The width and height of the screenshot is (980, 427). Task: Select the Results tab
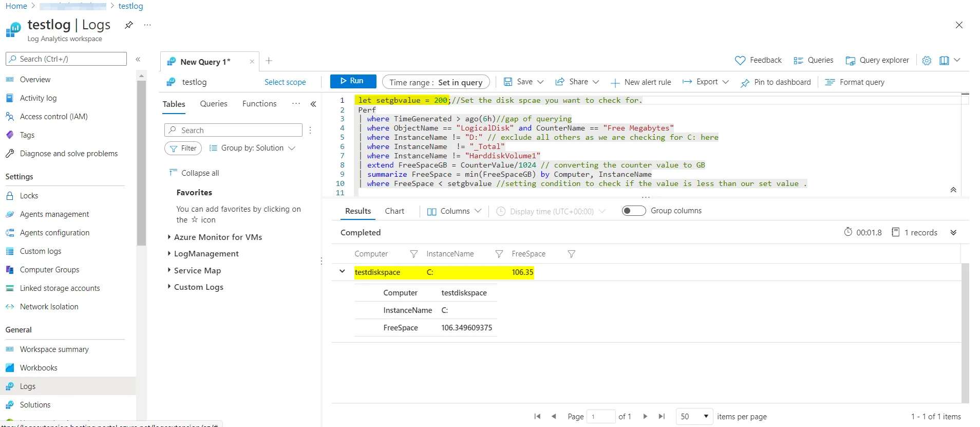coord(358,211)
